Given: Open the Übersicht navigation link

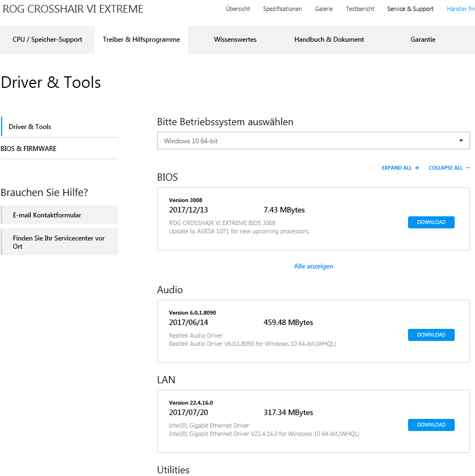Looking at the screenshot, I should coord(238,9).
